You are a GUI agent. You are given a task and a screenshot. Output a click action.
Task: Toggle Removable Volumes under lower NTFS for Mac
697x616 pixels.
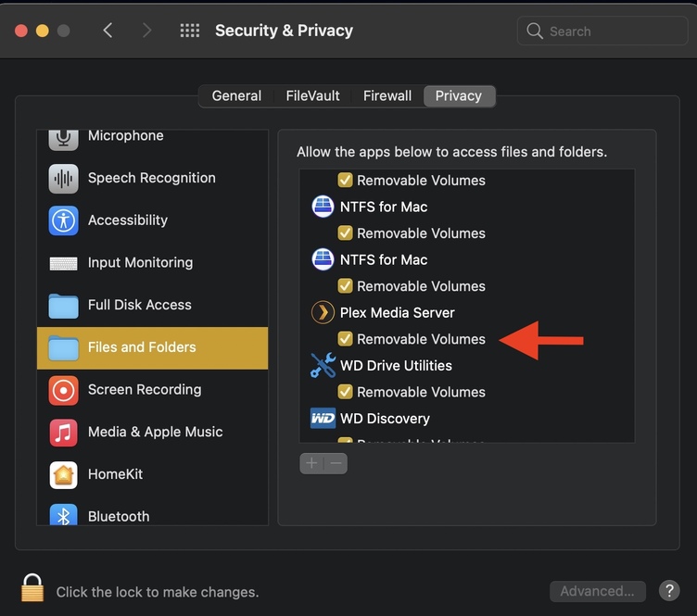coord(346,285)
